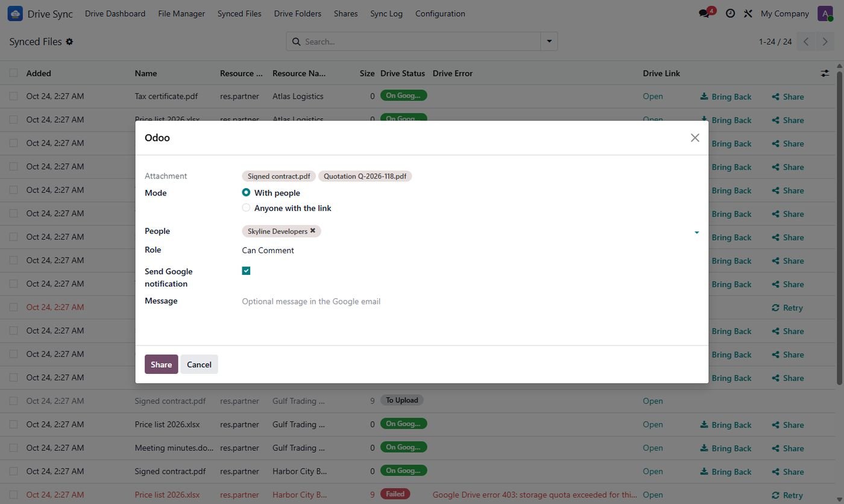Click the Cancel button

(199, 364)
